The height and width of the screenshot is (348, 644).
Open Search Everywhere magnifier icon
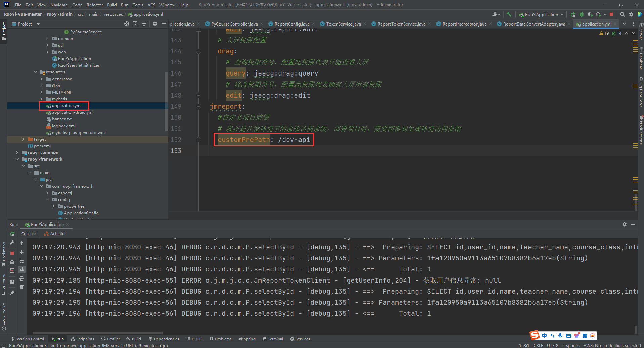tap(622, 14)
